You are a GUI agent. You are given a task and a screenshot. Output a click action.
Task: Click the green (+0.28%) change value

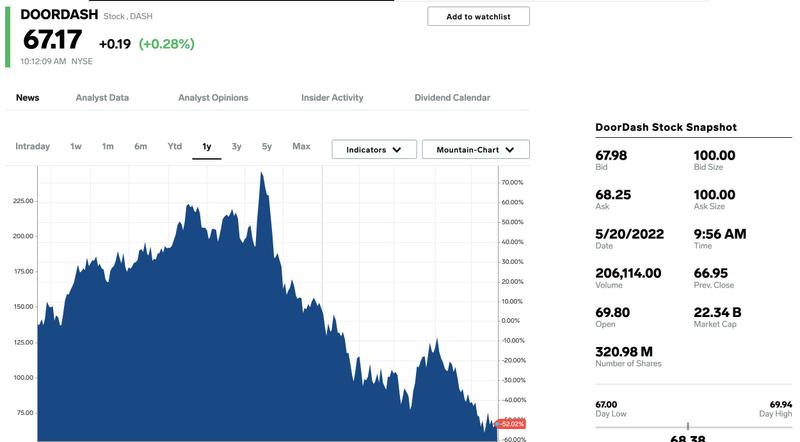(167, 44)
